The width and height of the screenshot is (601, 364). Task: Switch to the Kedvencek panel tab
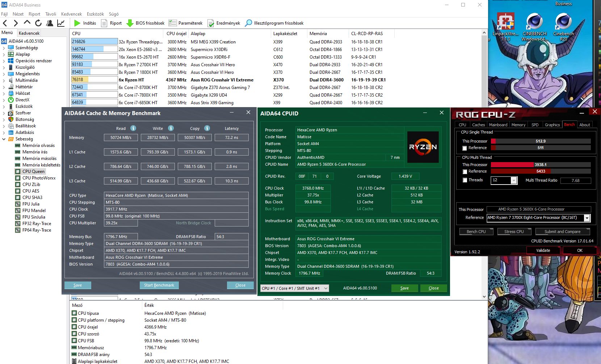click(x=29, y=33)
